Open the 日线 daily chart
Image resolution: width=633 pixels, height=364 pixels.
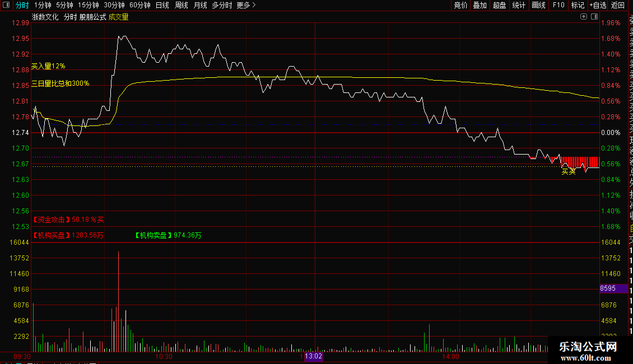pos(162,5)
